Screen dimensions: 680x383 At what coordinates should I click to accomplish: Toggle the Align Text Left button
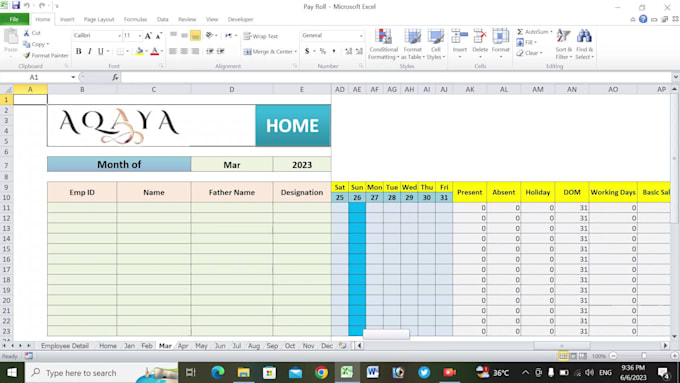coord(173,51)
